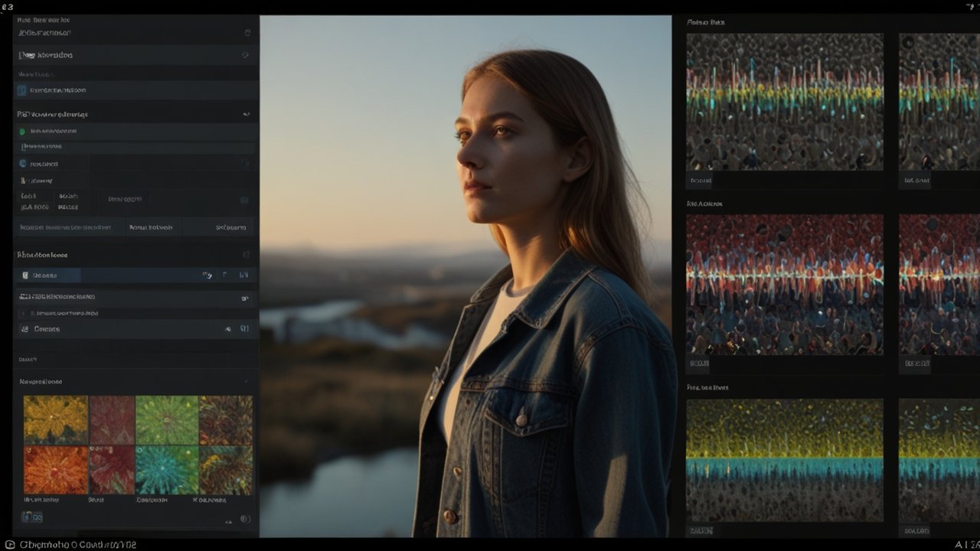Screen dimensions: 980x551
Task: Click the green circle icon in left panel
Action: (22, 132)
